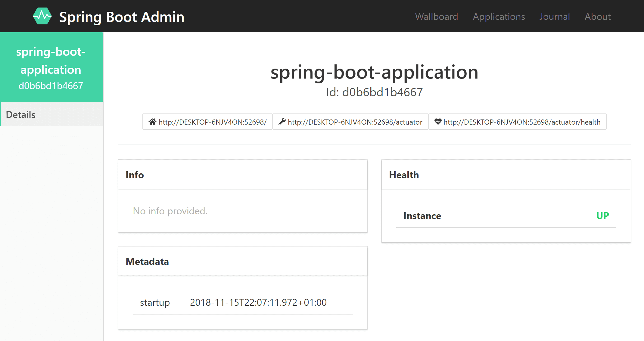Open http://DESKTOP-6NJV4ON:52698/ home link
644x341 pixels.
(213, 122)
